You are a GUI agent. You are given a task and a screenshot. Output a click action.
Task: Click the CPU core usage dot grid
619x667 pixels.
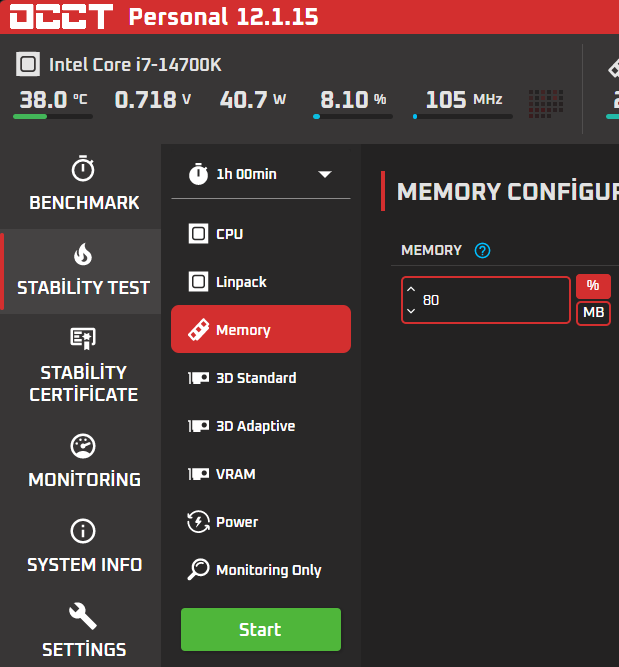[546, 104]
